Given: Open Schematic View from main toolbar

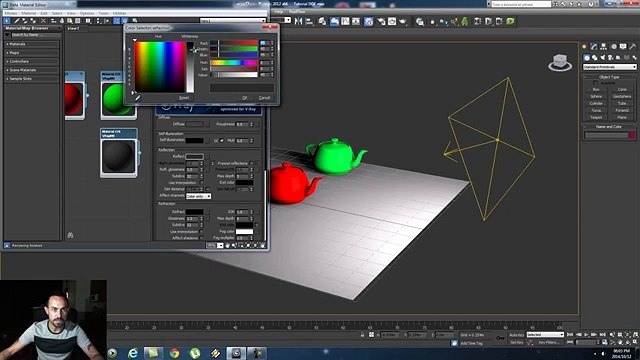Looking at the screenshot, I should 356,21.
